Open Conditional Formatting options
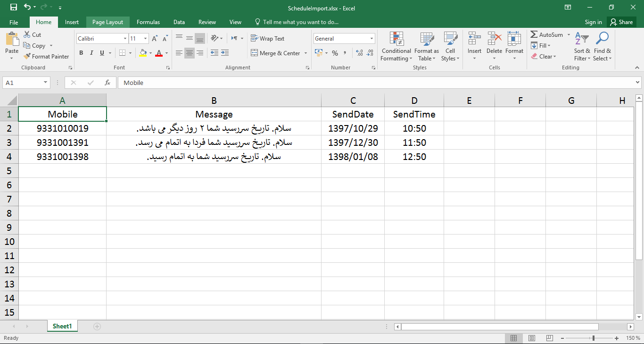Screen dimensions: 644x344 point(396,46)
